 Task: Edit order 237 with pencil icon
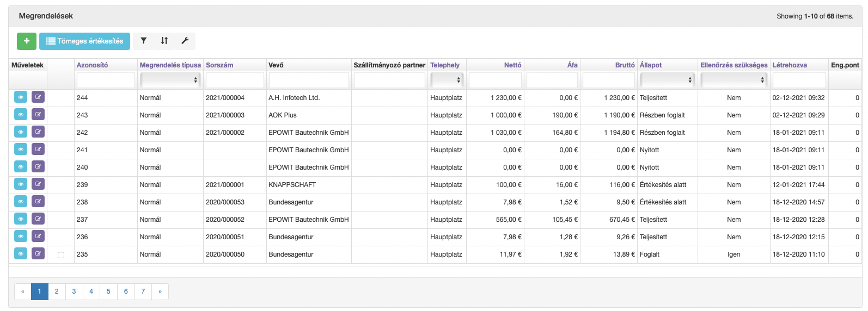click(38, 219)
